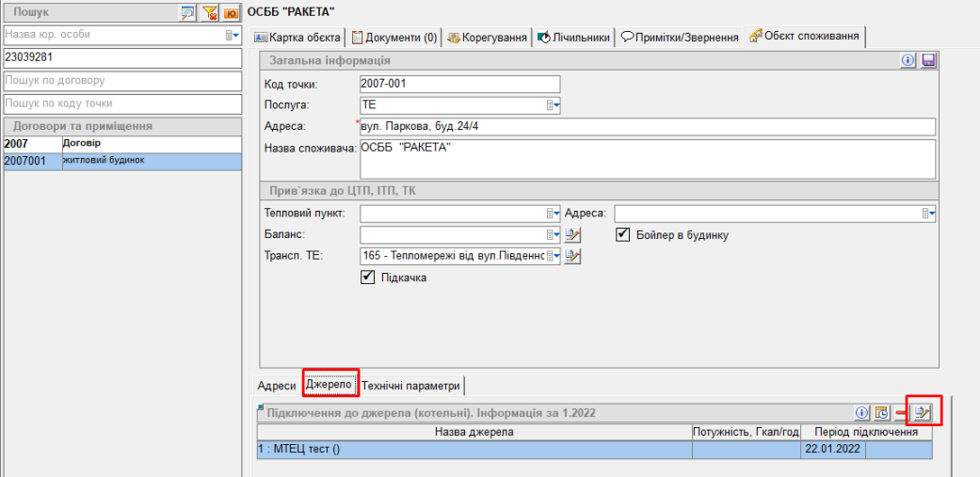This screenshot has width=980, height=477.
Task: Save general information with the floppy disk icon
Action: click(x=927, y=60)
